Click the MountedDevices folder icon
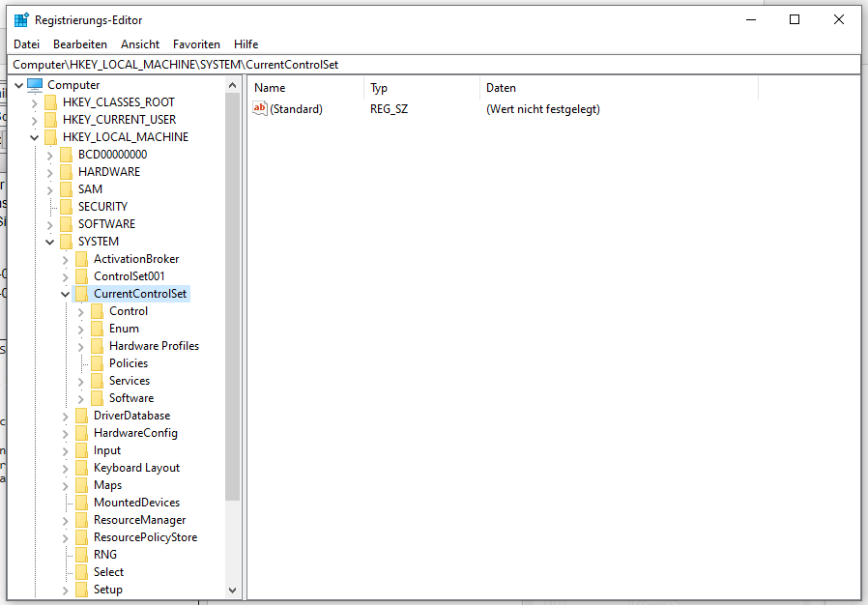This screenshot has width=868, height=605. click(x=82, y=503)
